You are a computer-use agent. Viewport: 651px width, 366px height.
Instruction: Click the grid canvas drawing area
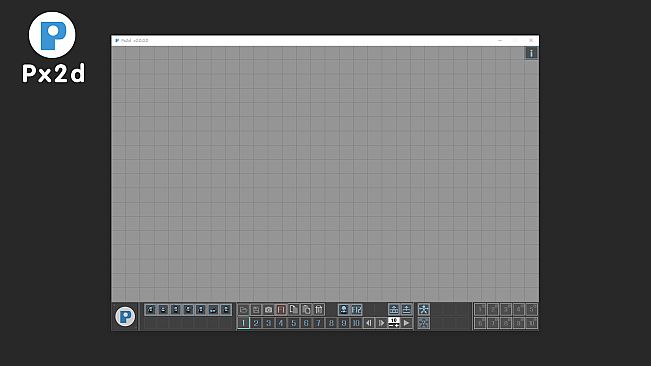click(325, 174)
